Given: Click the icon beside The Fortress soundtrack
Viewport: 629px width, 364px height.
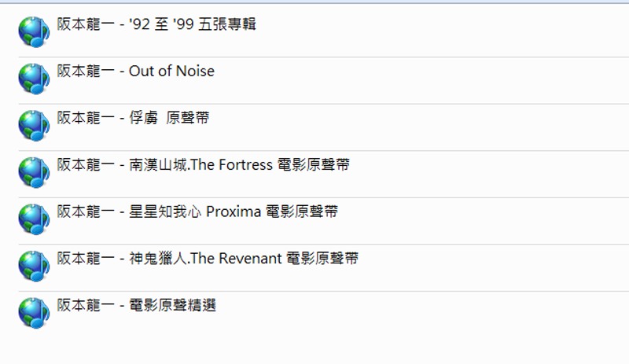Looking at the screenshot, I should [x=34, y=172].
